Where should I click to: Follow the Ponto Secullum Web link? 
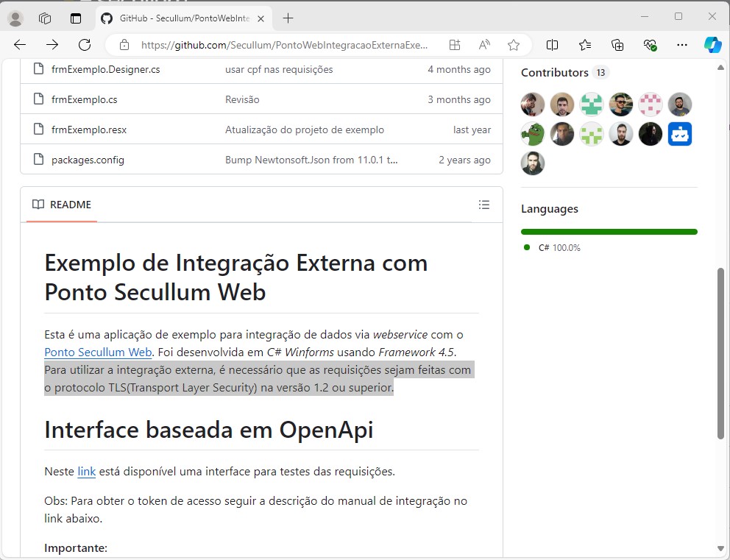click(x=98, y=352)
